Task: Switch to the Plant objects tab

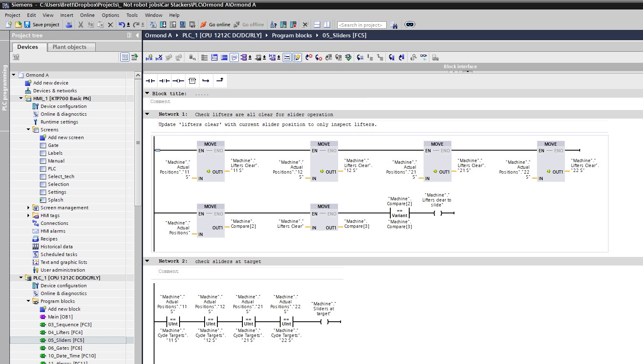Action: click(x=71, y=47)
